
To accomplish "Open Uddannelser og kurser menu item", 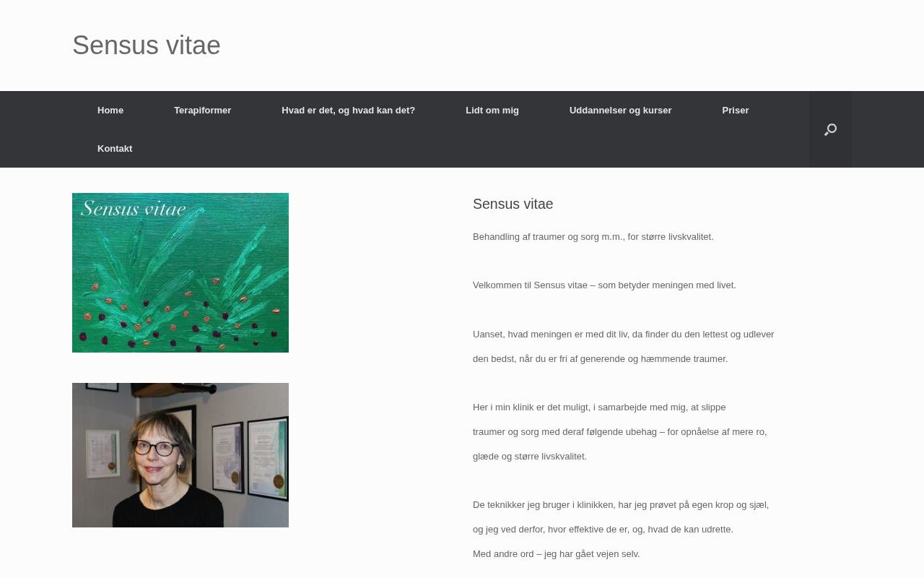I will [621, 111].
